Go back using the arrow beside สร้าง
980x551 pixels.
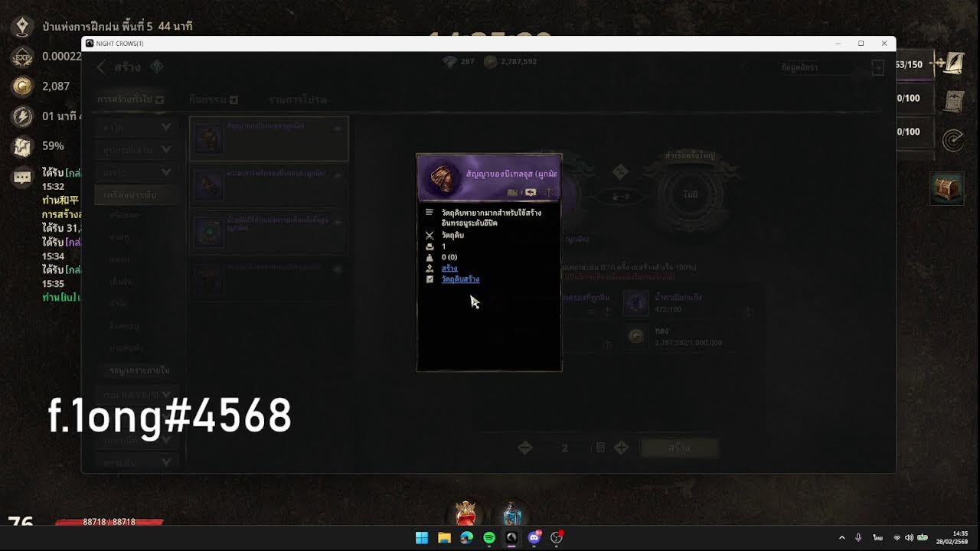click(x=102, y=67)
